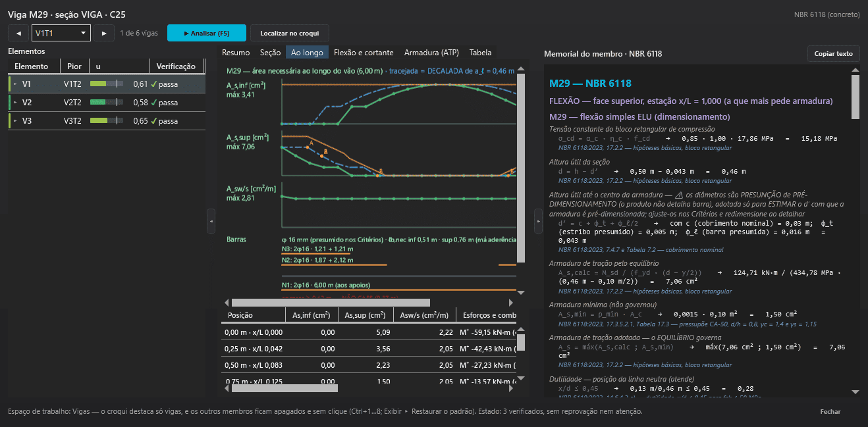Expand the V1 element row
Viewport: 868px width, 427px height.
coord(15,84)
